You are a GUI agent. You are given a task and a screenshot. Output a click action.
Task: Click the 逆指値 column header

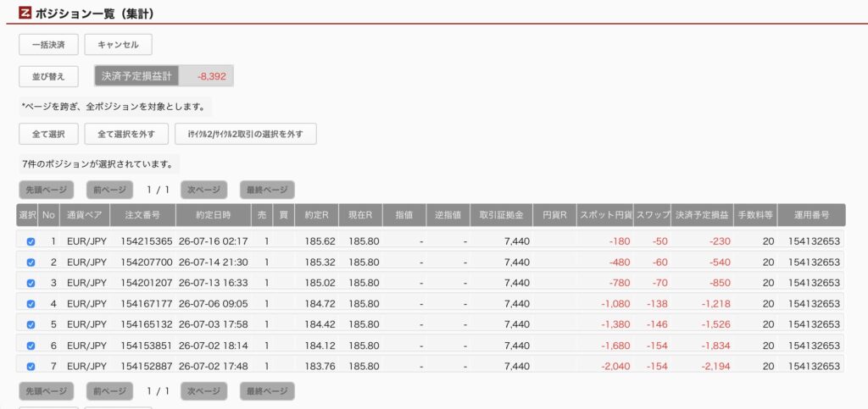point(448,215)
